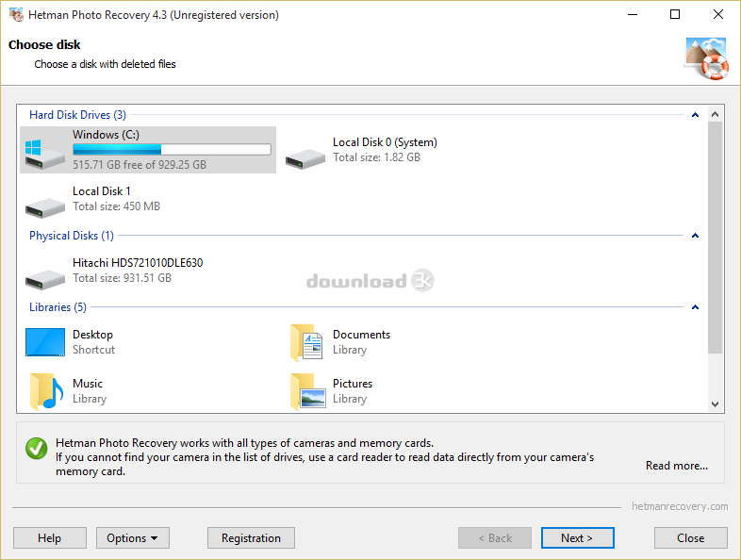Select the Windows (C:) drive icon

[x=45, y=153]
